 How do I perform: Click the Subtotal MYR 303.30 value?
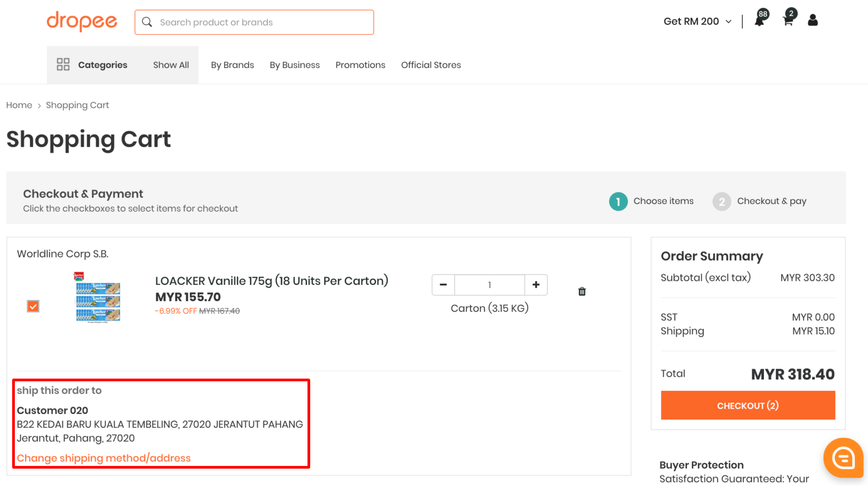pyautogui.click(x=807, y=278)
